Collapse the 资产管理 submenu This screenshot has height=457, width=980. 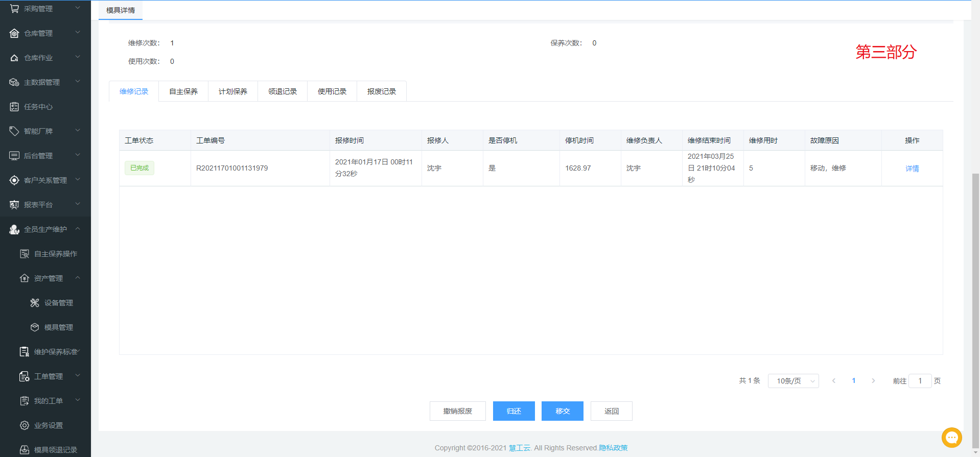[x=78, y=278]
